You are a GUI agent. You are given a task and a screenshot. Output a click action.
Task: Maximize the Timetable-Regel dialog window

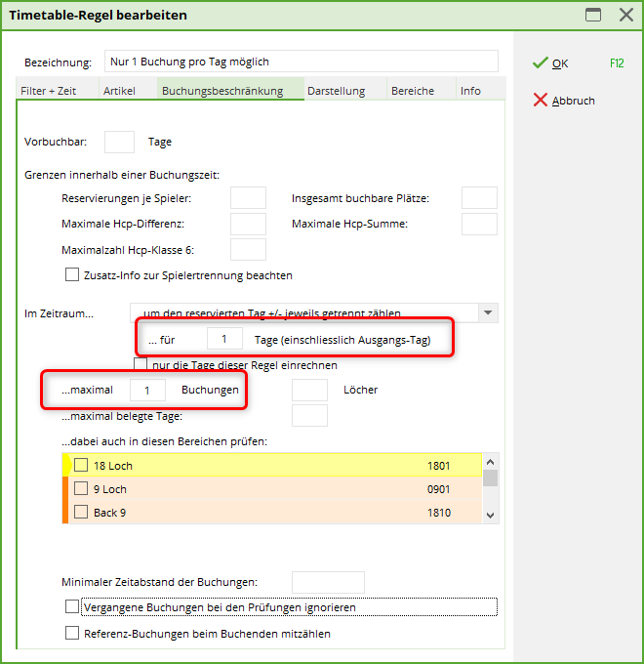click(592, 15)
